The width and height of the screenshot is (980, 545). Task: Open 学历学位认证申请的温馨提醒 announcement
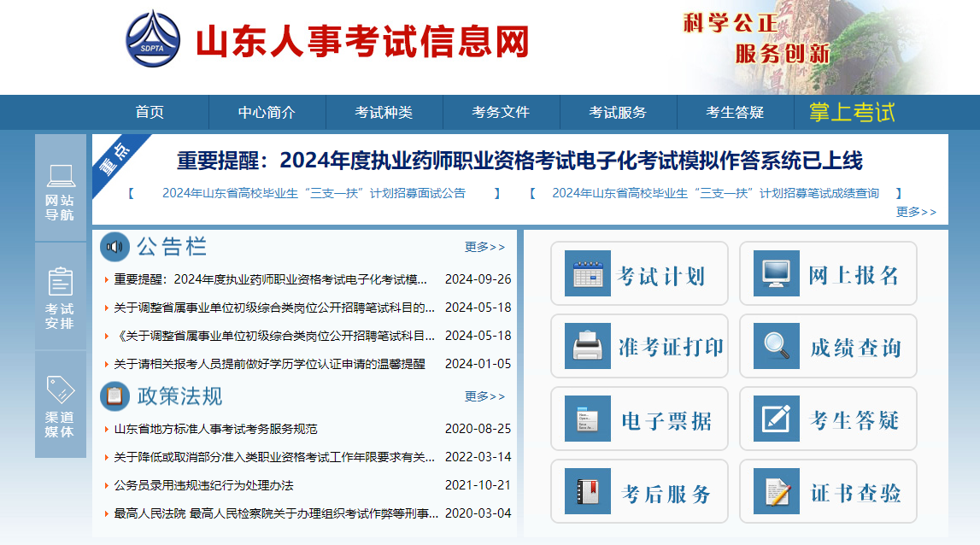(x=269, y=364)
